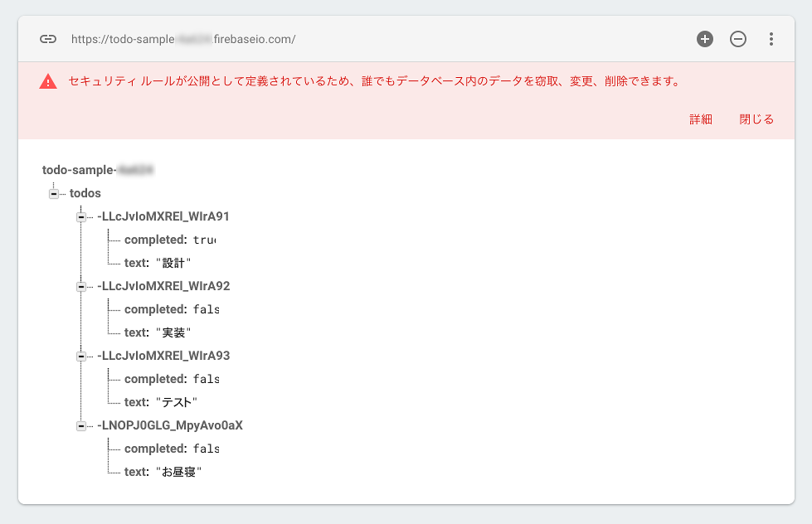
Task: Edit the text value "設計"
Action: click(173, 263)
